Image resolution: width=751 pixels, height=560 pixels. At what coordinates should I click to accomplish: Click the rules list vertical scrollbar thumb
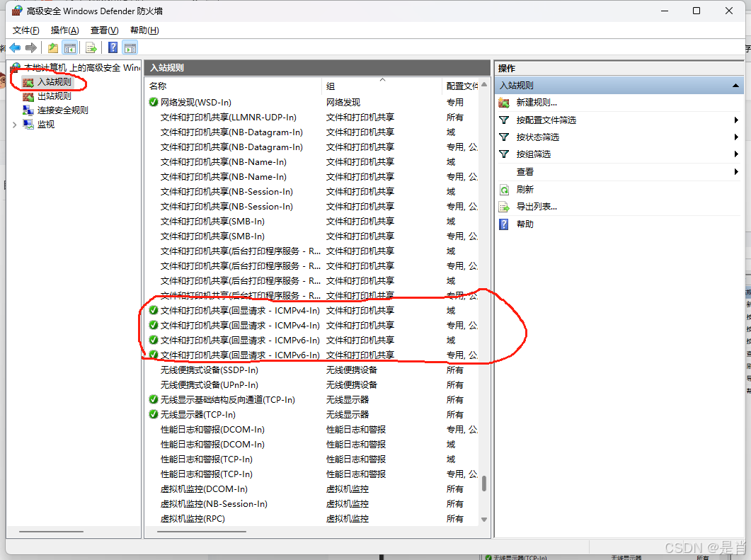[x=484, y=484]
